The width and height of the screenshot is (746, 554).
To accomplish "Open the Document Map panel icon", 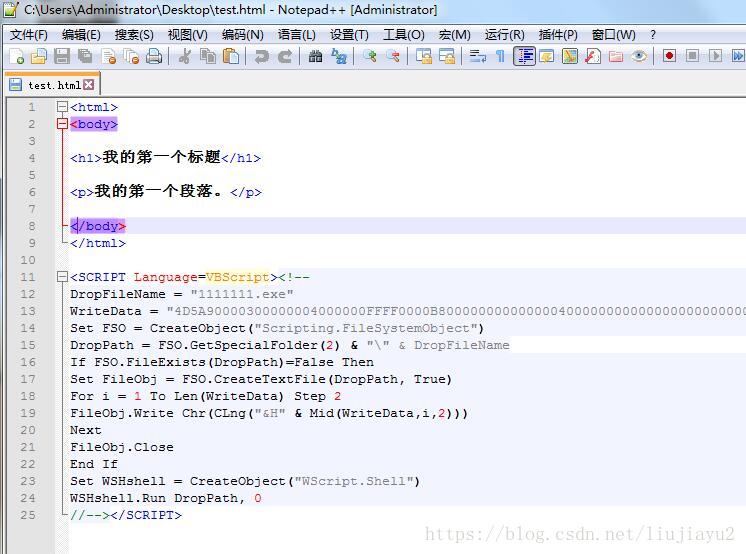I will point(569,56).
